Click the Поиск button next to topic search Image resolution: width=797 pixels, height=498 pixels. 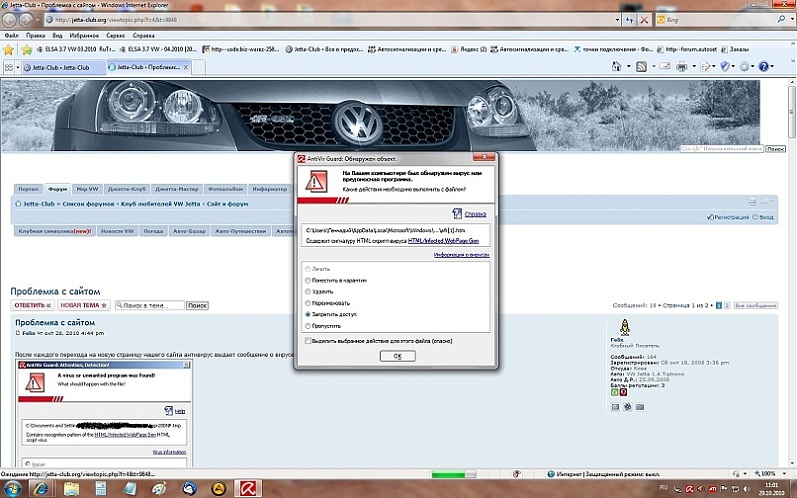197,305
